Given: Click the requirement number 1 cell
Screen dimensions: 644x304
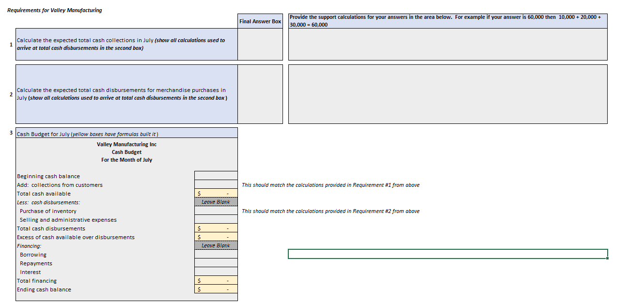Looking at the screenshot, I should coord(11,45).
